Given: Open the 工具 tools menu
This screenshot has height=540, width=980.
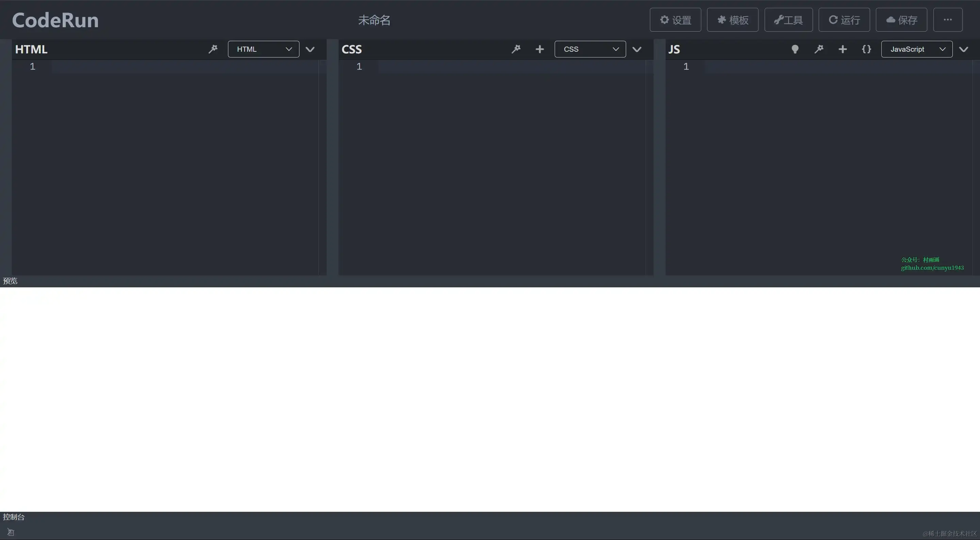Looking at the screenshot, I should click(788, 20).
